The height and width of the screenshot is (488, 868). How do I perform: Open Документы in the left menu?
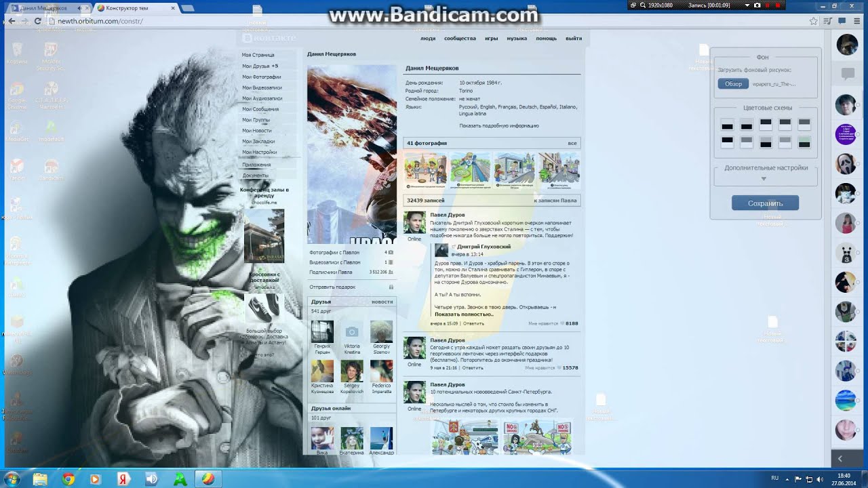click(256, 176)
